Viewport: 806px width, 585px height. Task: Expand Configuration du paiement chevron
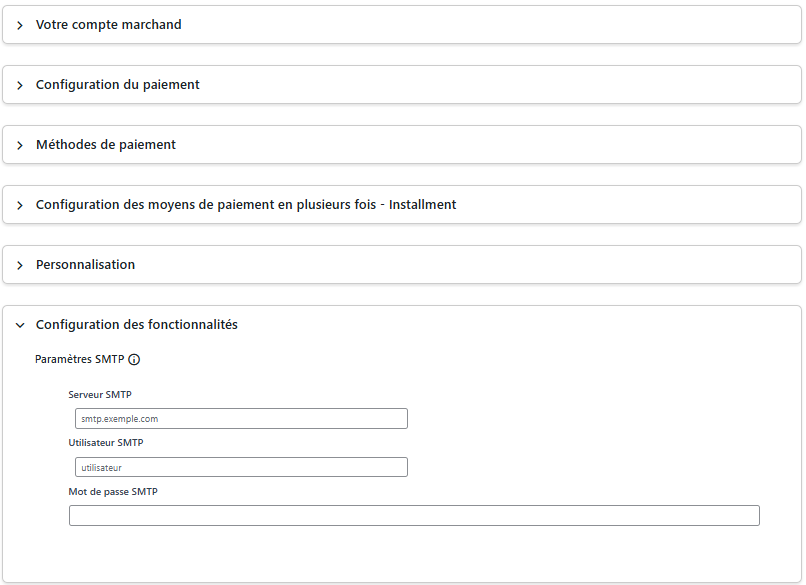tap(20, 85)
